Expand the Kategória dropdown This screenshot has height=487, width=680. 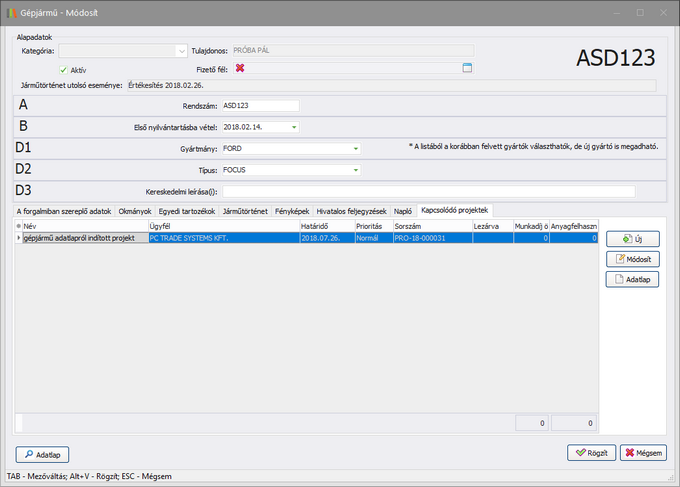click(181, 49)
